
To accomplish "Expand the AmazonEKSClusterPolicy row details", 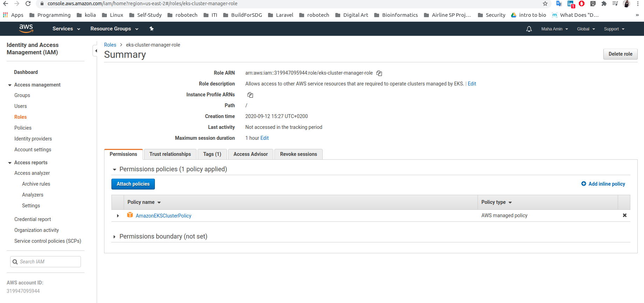I will [x=118, y=216].
